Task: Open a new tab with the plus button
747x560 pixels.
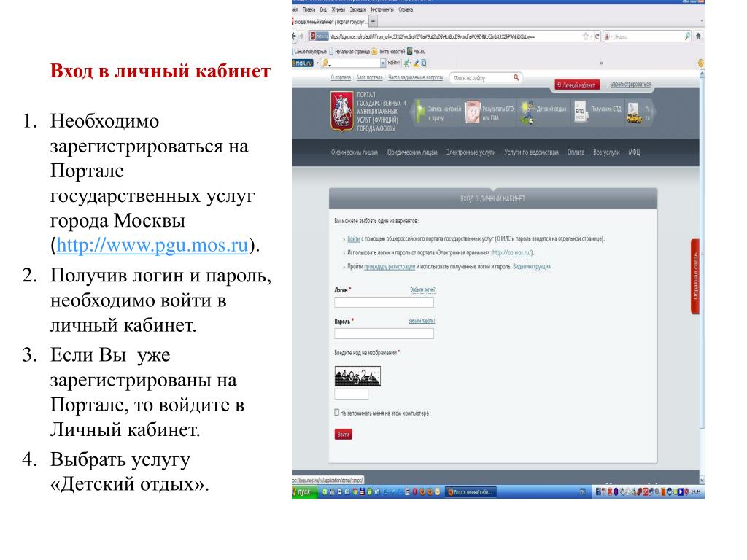Action: tap(373, 21)
